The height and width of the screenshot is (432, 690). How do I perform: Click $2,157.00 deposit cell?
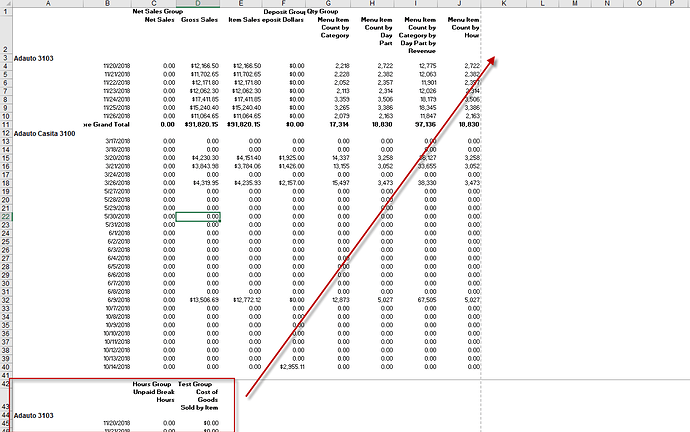(291, 183)
